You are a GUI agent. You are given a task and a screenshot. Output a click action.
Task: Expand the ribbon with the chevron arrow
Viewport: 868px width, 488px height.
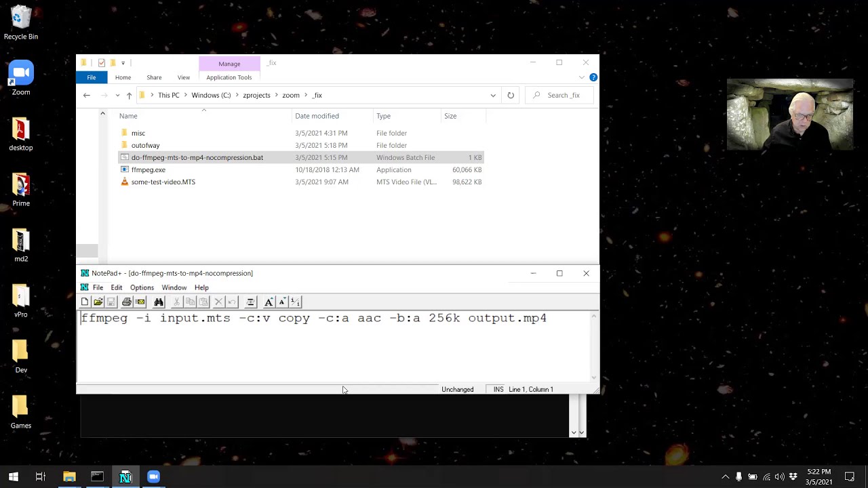(x=581, y=77)
